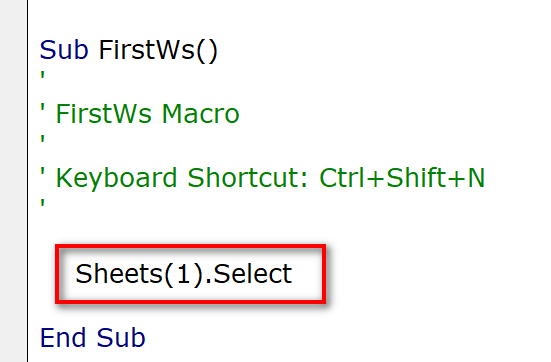
Task: Click the word End in End Sub
Action: click(x=63, y=338)
